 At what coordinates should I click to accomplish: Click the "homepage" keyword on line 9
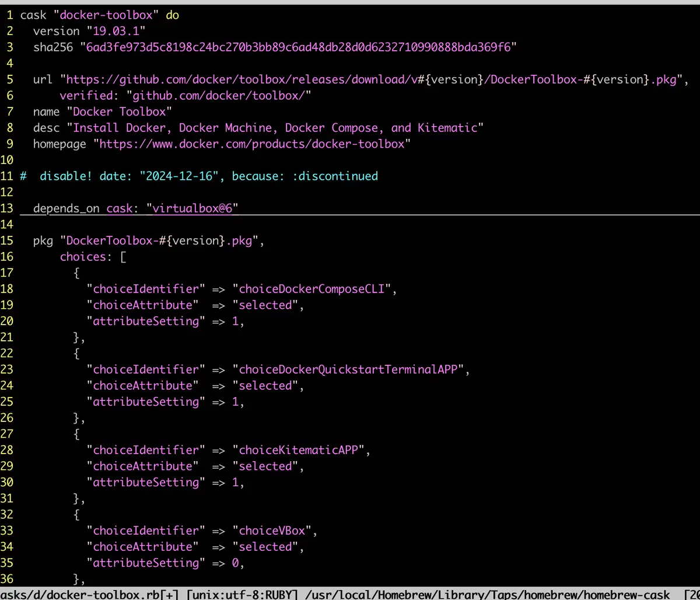click(60, 144)
